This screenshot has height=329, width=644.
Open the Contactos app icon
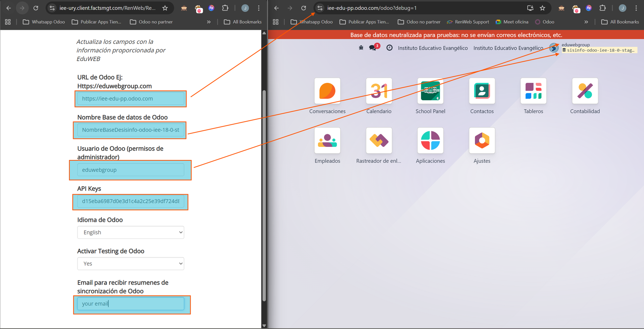482,91
